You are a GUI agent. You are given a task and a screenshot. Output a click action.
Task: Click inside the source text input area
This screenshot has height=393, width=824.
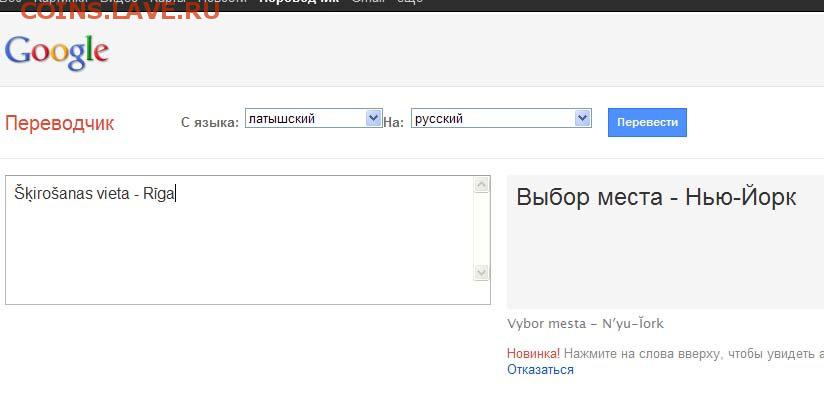click(x=248, y=240)
